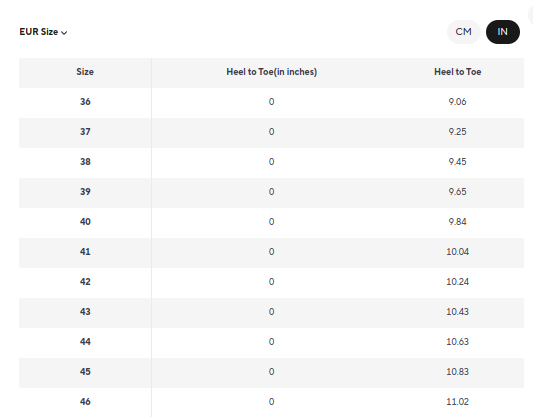This screenshot has height=417, width=533.
Task: Click the 9.06 heel to toe value
Action: coord(458,102)
